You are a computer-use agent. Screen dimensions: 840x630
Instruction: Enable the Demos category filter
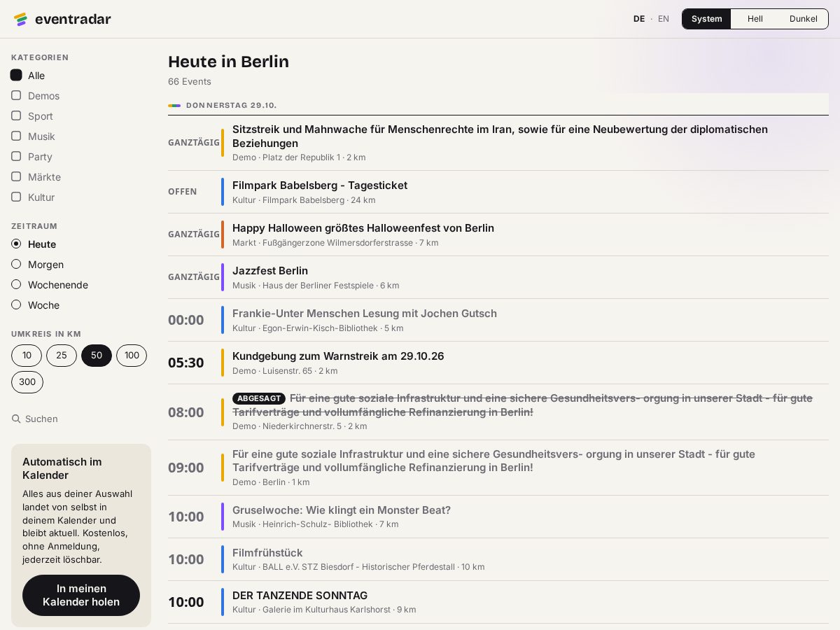[16, 95]
